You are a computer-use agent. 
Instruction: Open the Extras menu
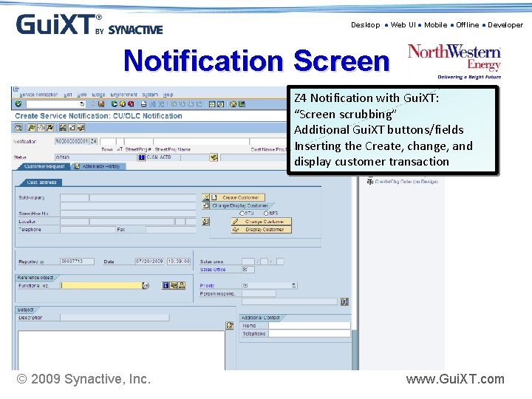98,95
